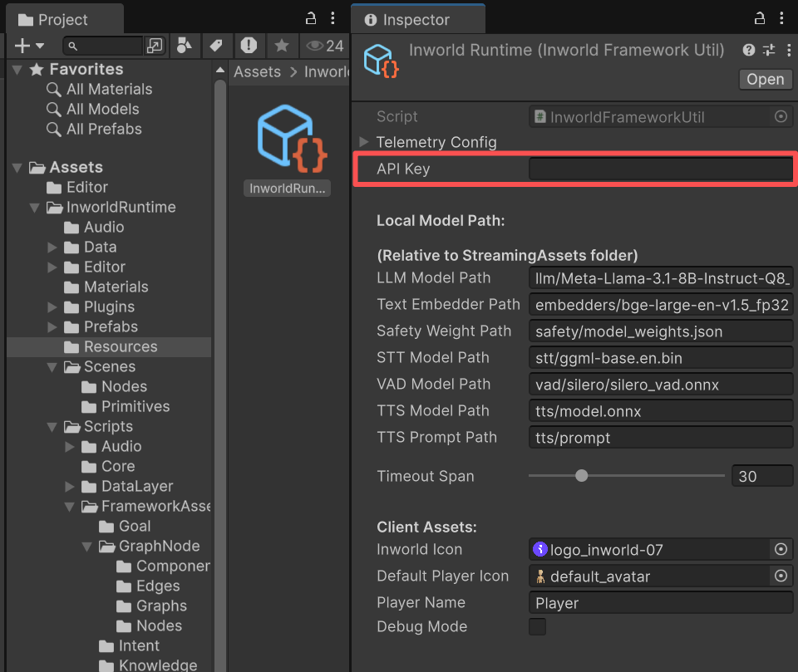Click the folder tree scroll-up arrow
This screenshot has width=798, height=672.
pos(219,70)
